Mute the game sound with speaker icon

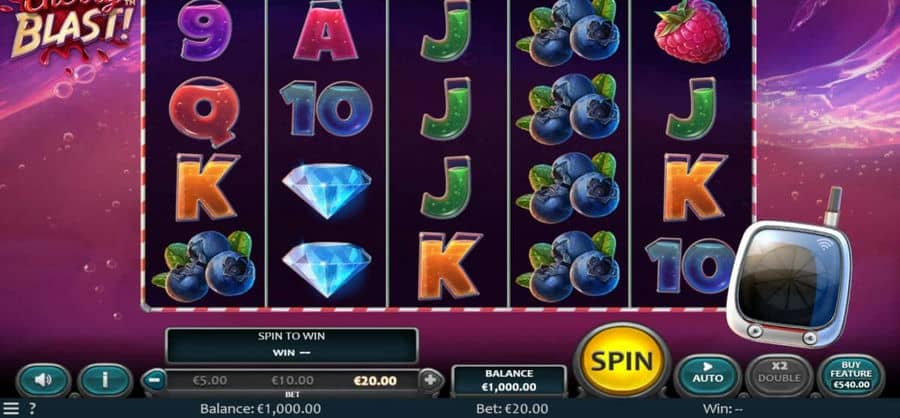(44, 380)
